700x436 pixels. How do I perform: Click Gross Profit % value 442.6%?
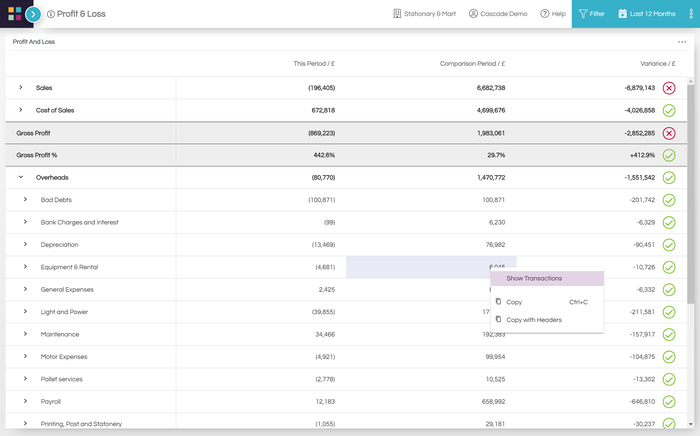(x=324, y=155)
